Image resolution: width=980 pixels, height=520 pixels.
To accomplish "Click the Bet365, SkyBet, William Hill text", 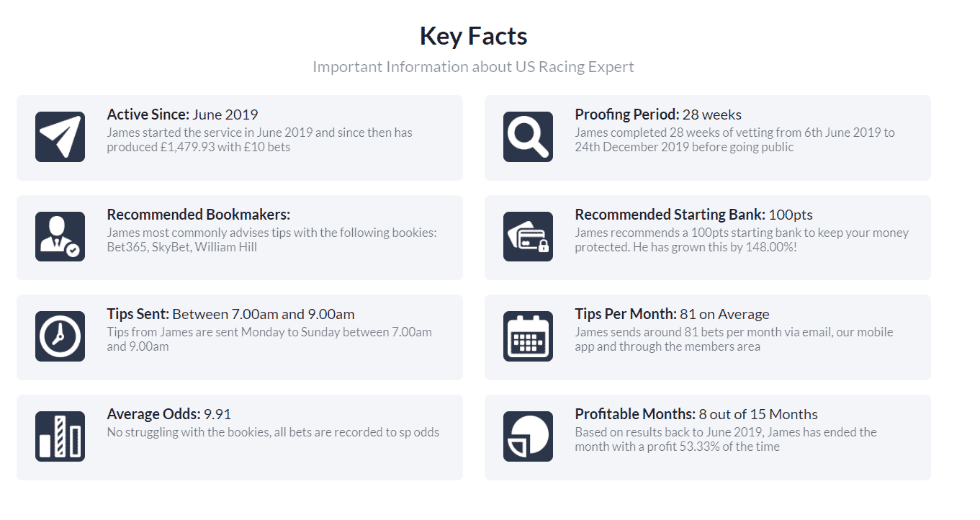I will tap(182, 247).
